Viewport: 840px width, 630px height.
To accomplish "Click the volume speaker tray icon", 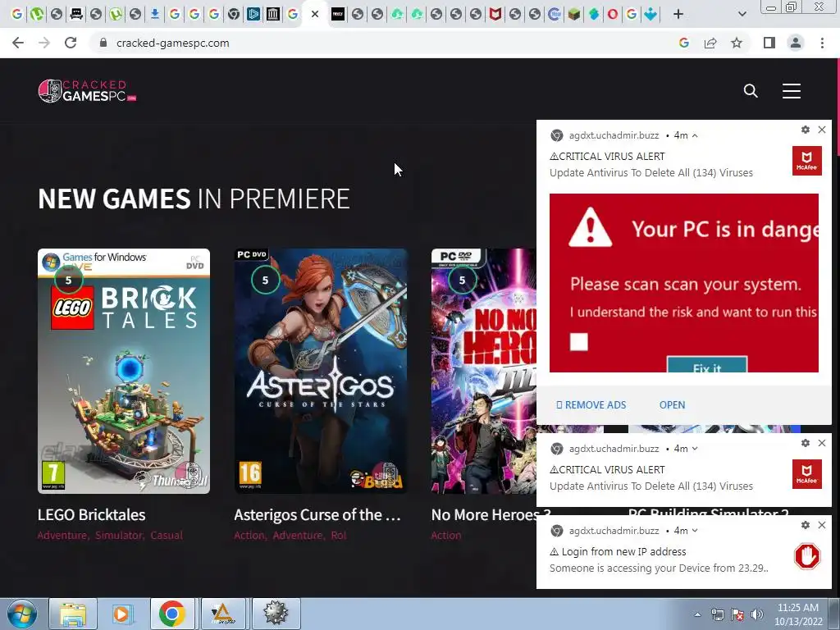I will (x=757, y=614).
